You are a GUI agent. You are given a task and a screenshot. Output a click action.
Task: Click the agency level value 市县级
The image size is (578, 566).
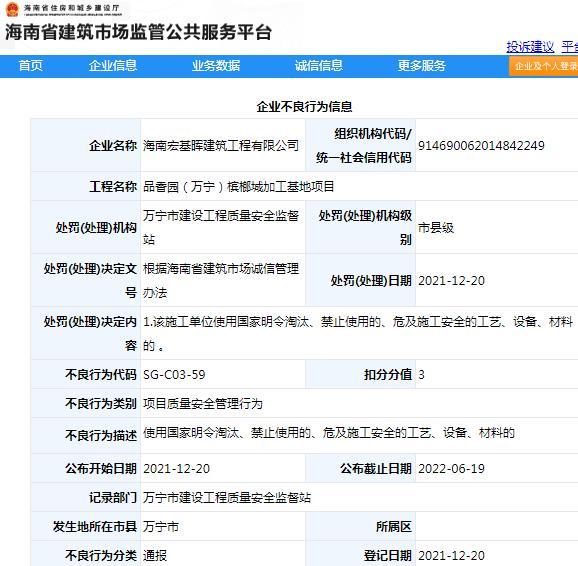[436, 228]
